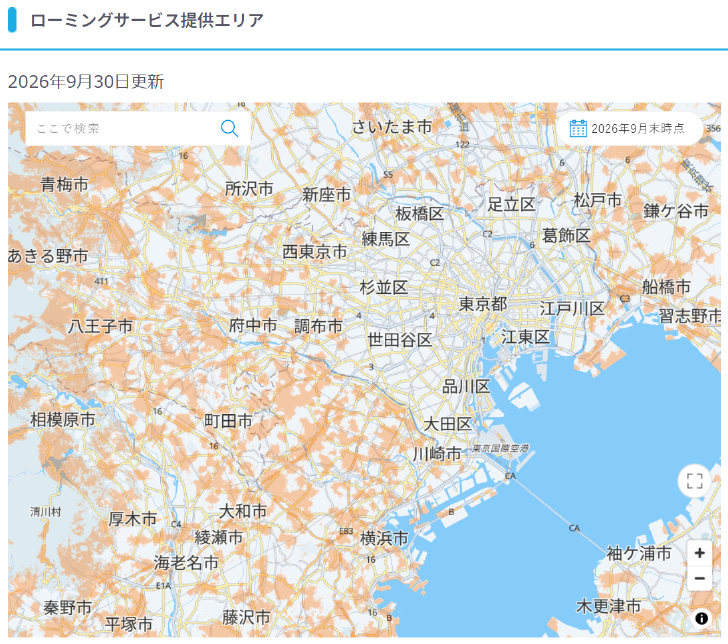Click the magnifier search icon

[229, 128]
